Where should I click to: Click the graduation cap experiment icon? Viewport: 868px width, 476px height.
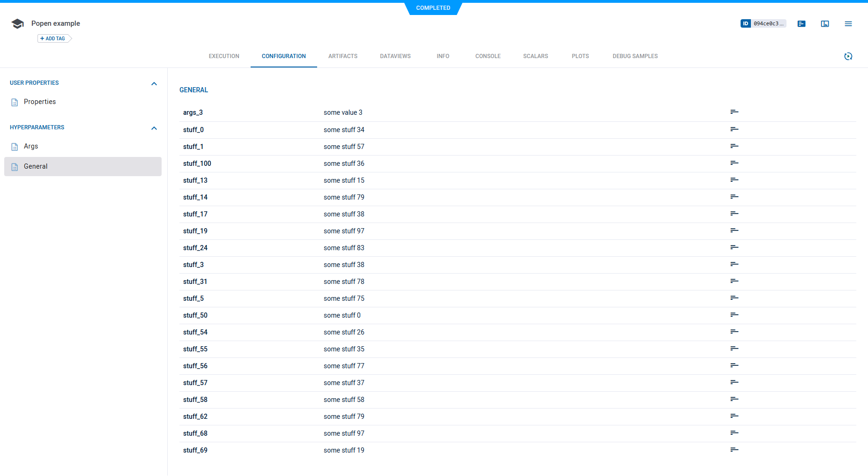point(17,24)
